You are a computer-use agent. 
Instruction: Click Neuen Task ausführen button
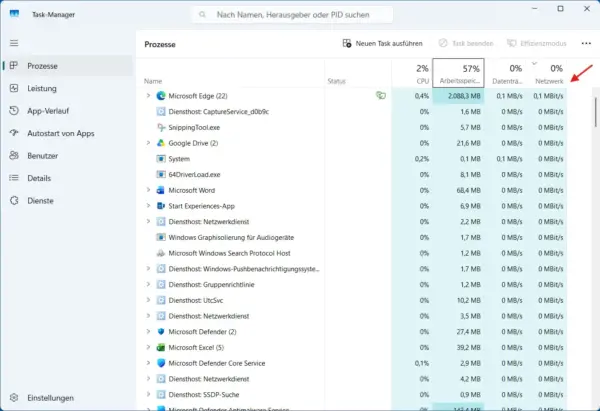[382, 43]
